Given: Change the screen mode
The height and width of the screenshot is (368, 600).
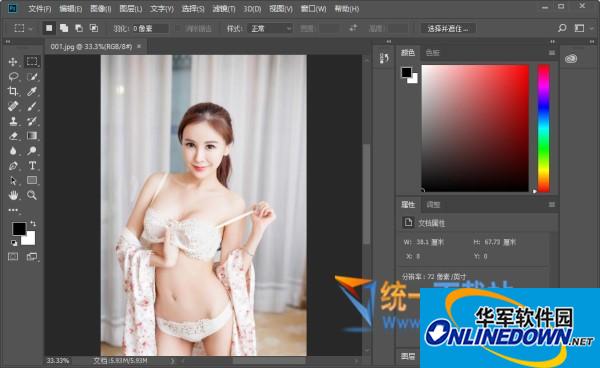Looking at the screenshot, I should (32, 257).
